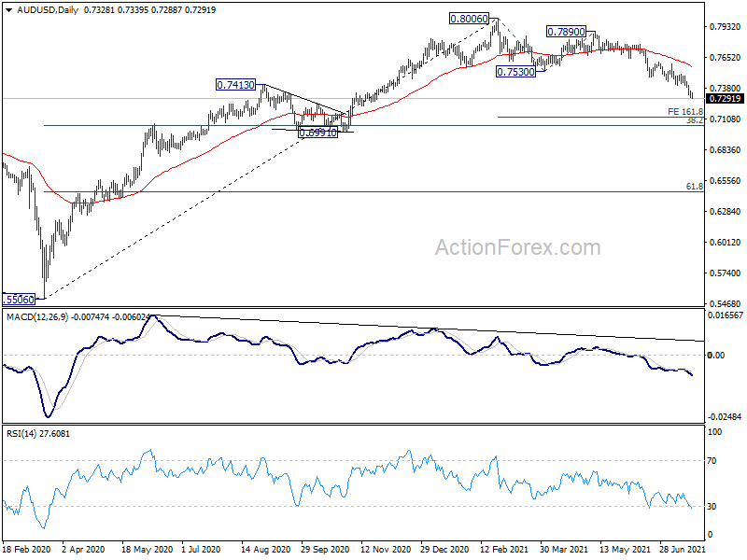Click the 18 May 2020 date label

(148, 550)
